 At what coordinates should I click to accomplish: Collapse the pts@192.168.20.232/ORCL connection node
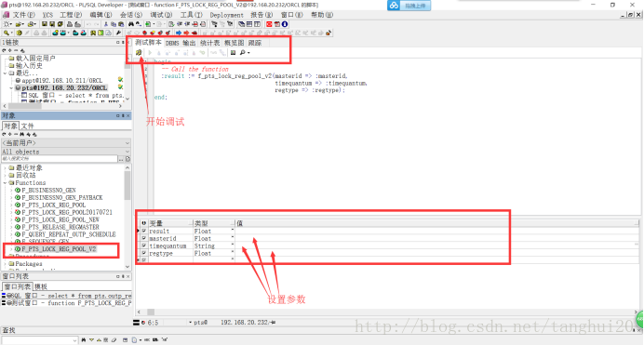[x=11, y=87]
